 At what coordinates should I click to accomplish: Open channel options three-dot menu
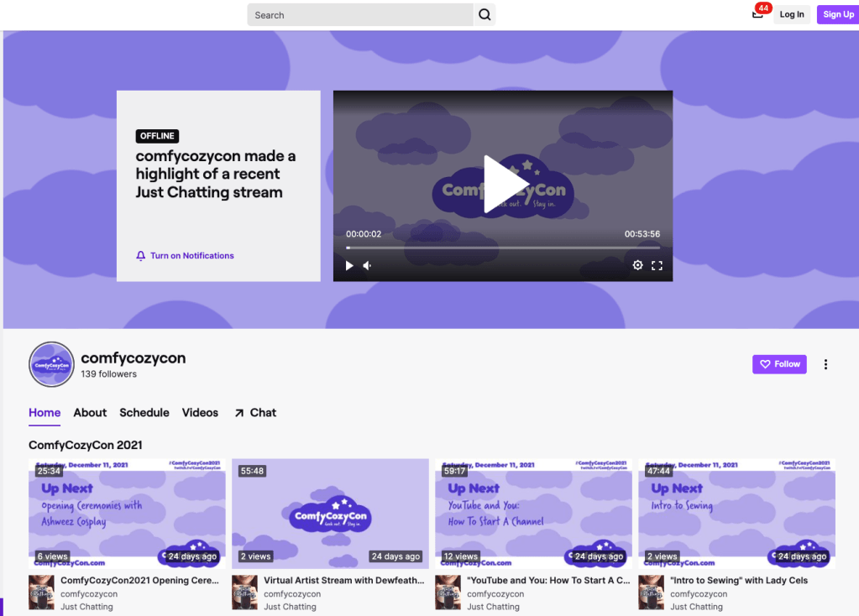pyautogui.click(x=825, y=364)
